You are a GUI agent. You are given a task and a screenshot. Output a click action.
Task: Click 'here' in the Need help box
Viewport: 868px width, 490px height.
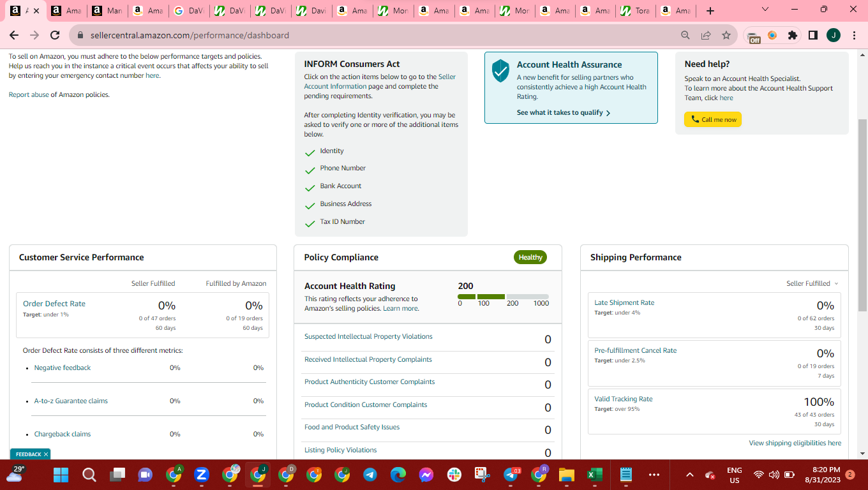[726, 98]
